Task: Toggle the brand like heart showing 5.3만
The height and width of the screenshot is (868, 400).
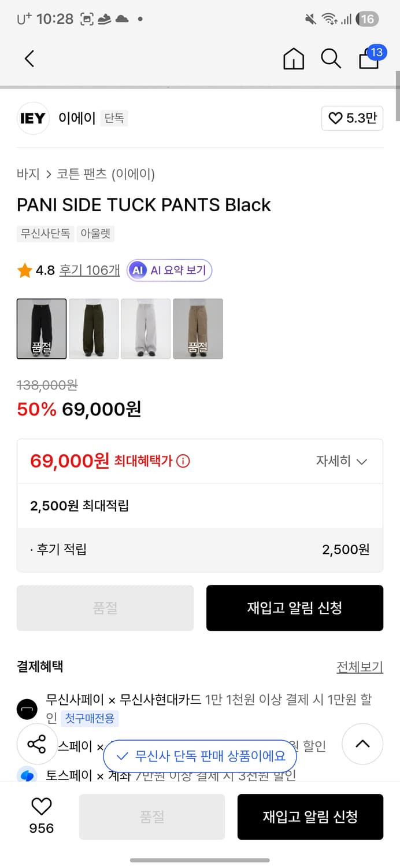Action: (352, 118)
